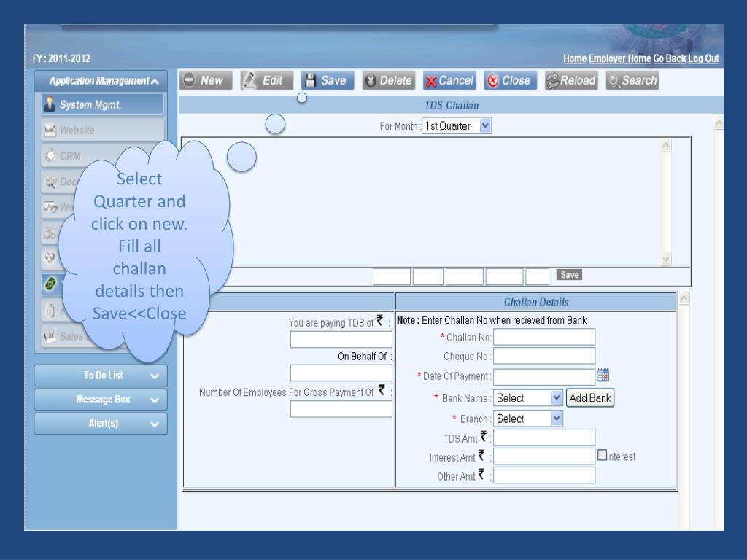Open the Bank Name dropdown
This screenshot has height=560, width=747.
[528, 398]
